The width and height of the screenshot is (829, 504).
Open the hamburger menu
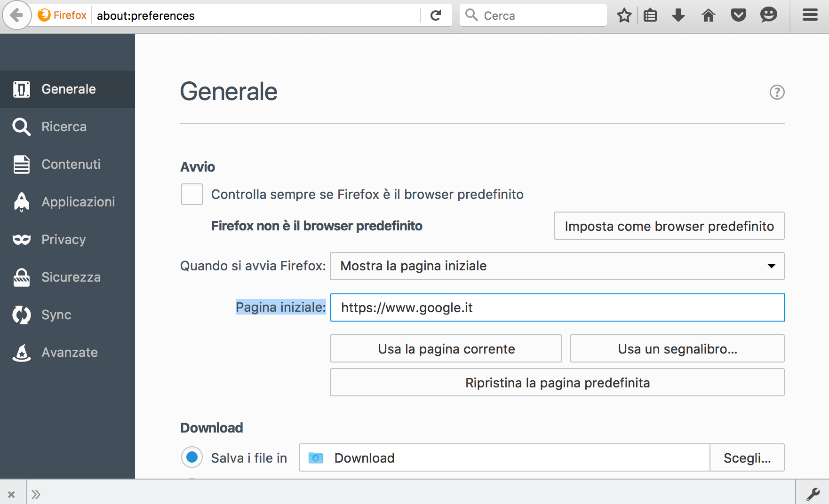tap(810, 16)
